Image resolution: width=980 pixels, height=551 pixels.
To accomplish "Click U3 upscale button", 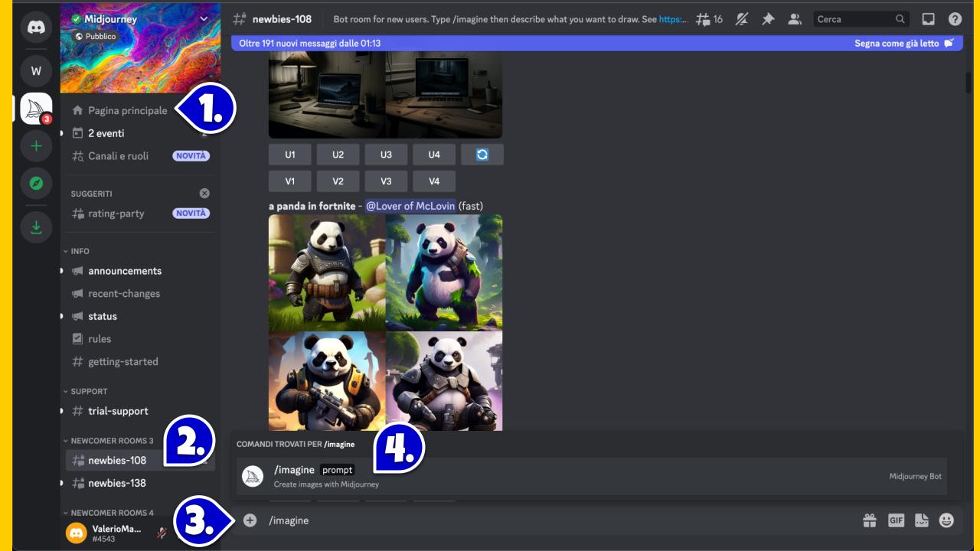I will point(386,155).
